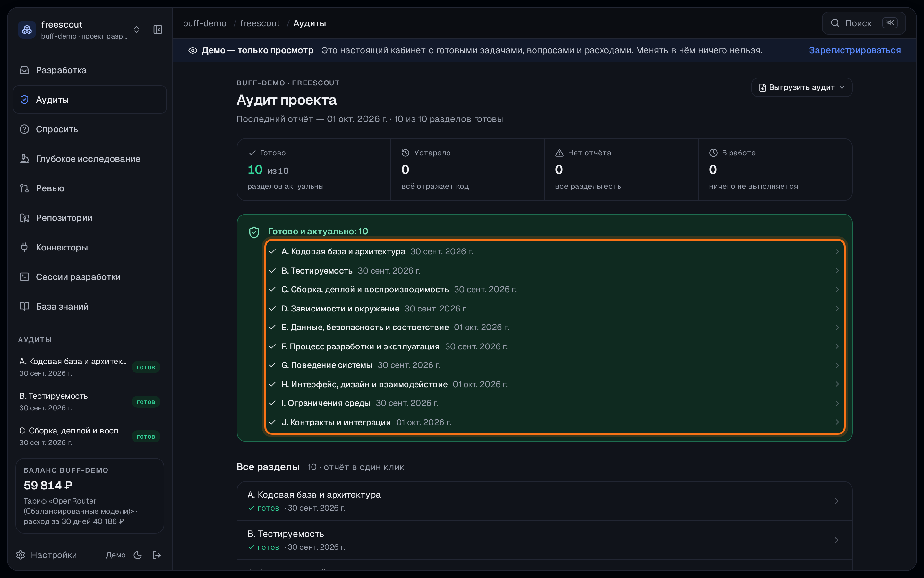Go to freescout breadcrumb

click(260, 23)
